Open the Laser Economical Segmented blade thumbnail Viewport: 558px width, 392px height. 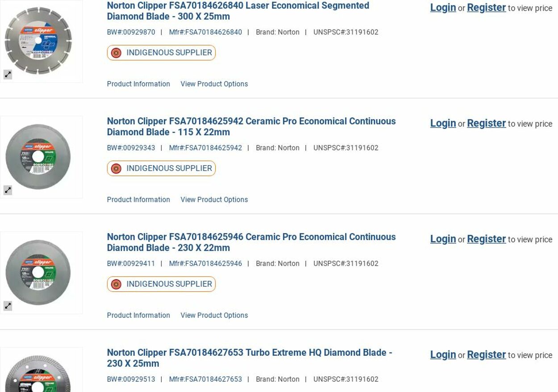(x=38, y=41)
